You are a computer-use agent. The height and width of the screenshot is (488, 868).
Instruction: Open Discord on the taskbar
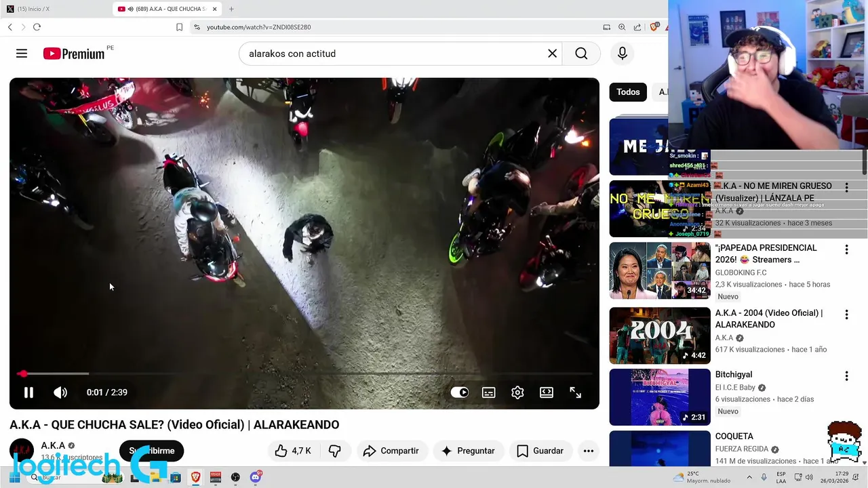click(256, 477)
